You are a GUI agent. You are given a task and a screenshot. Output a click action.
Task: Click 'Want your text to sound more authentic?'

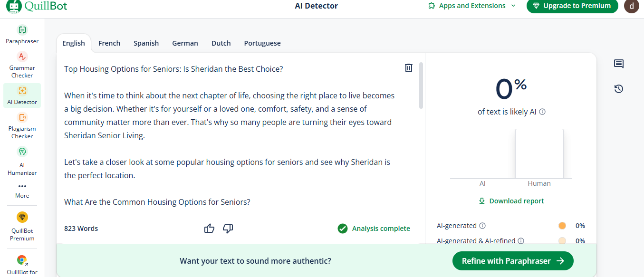(255, 261)
